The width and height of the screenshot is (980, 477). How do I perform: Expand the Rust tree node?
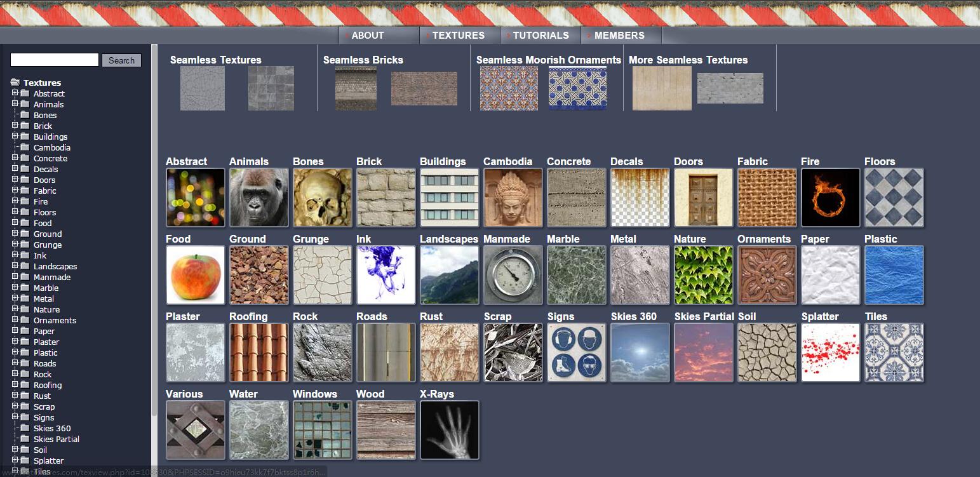[15, 396]
